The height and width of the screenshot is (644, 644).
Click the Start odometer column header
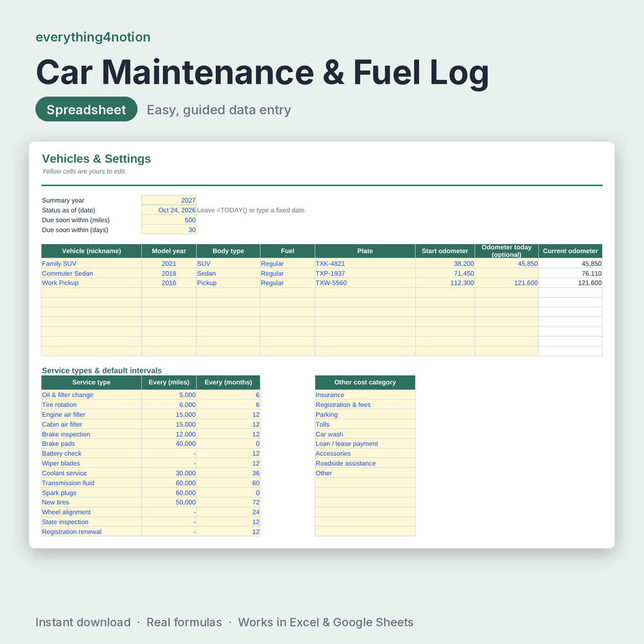(x=445, y=251)
